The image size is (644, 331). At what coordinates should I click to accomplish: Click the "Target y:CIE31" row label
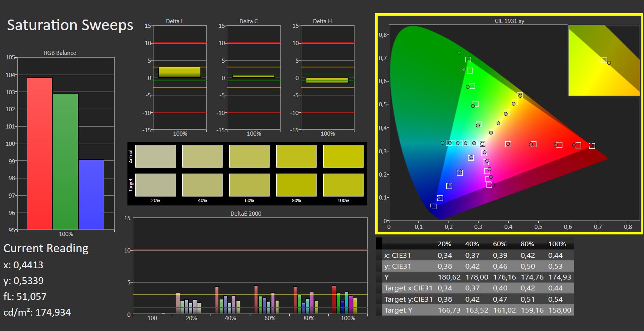pos(408,299)
